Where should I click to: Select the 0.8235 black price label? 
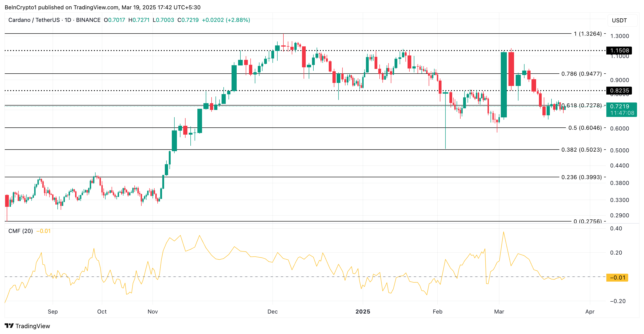(x=619, y=91)
